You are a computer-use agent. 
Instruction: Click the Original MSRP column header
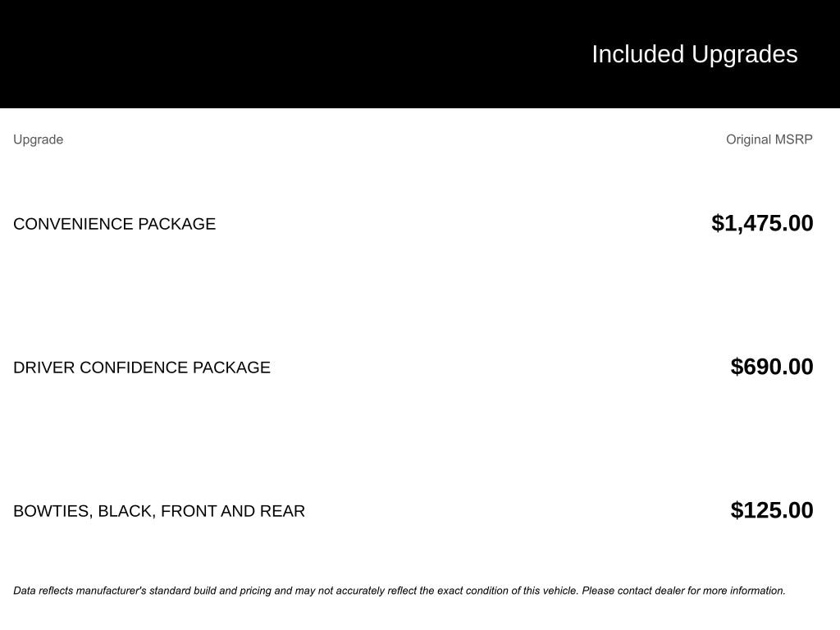[x=769, y=139]
